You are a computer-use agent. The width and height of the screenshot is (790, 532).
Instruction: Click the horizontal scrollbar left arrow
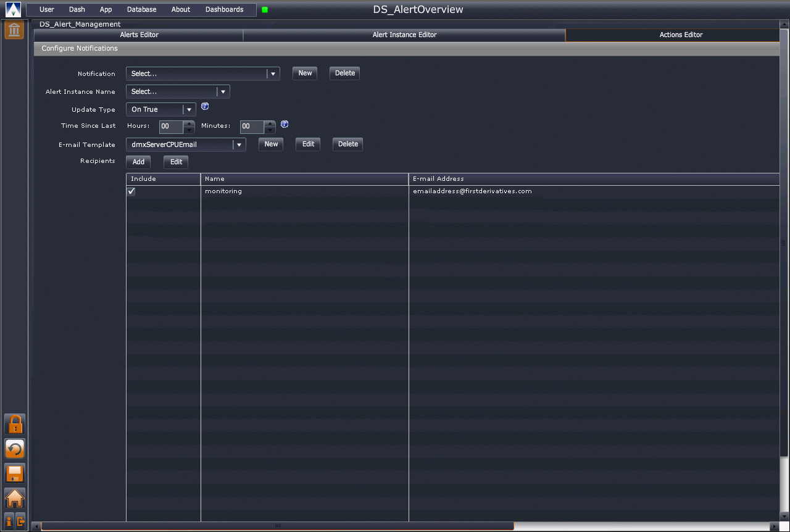click(36, 526)
